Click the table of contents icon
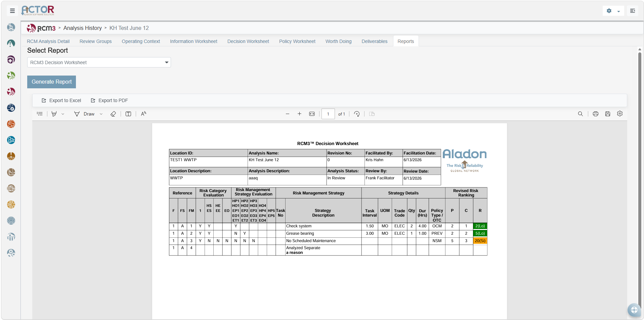The image size is (644, 320). (x=40, y=114)
